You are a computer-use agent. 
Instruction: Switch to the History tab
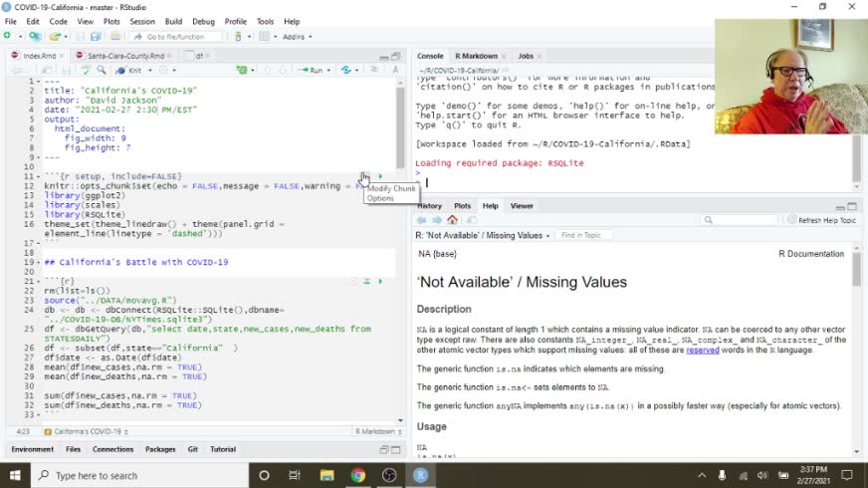click(430, 206)
